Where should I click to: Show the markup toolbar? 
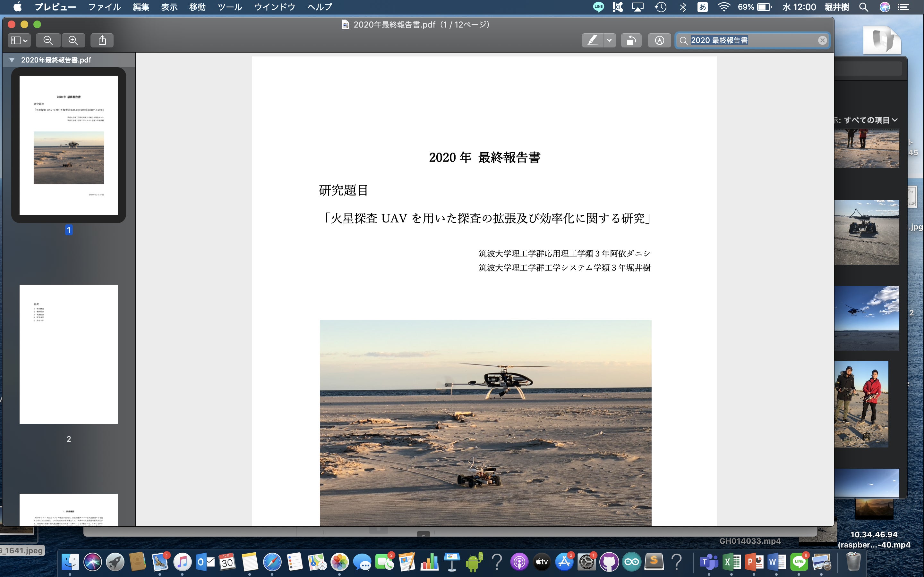coord(659,40)
